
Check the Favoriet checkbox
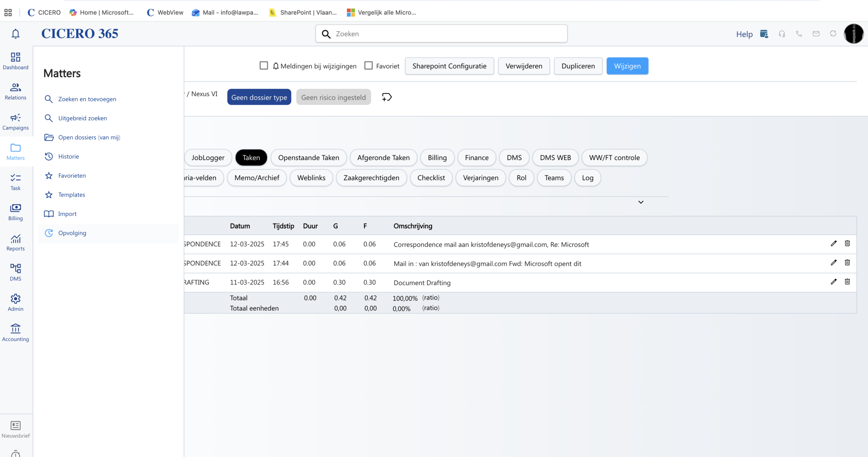coord(368,65)
